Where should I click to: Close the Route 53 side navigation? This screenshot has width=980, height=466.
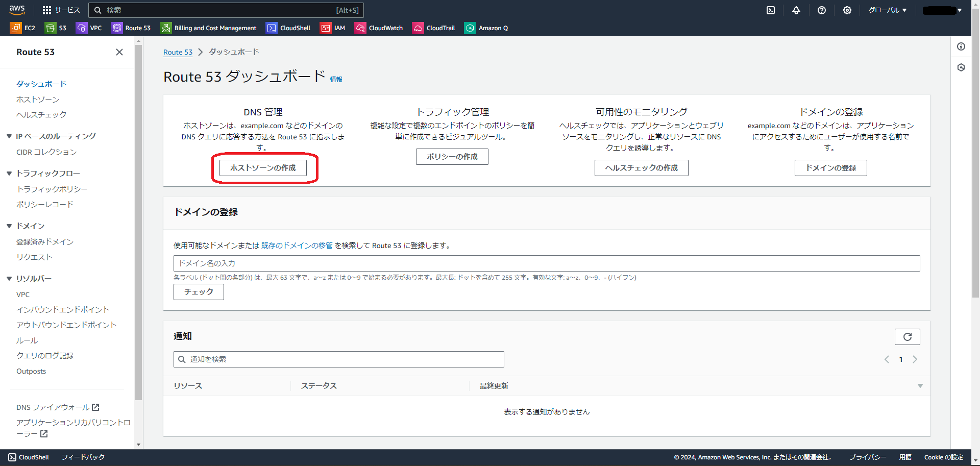(119, 52)
